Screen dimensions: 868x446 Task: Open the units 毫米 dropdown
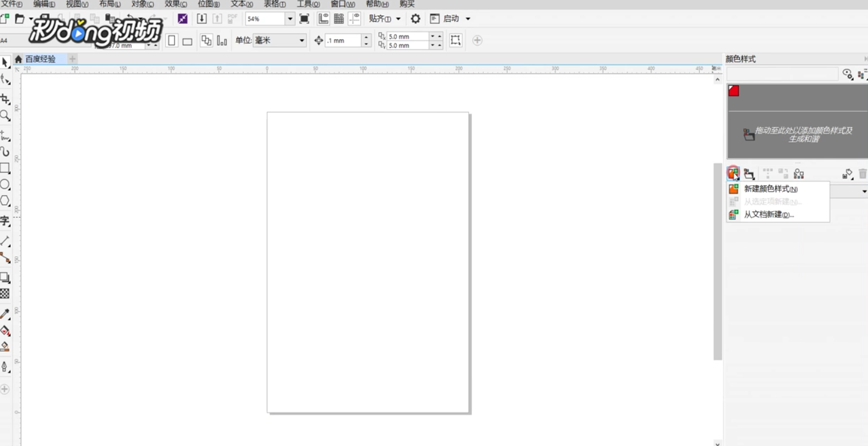(x=302, y=40)
